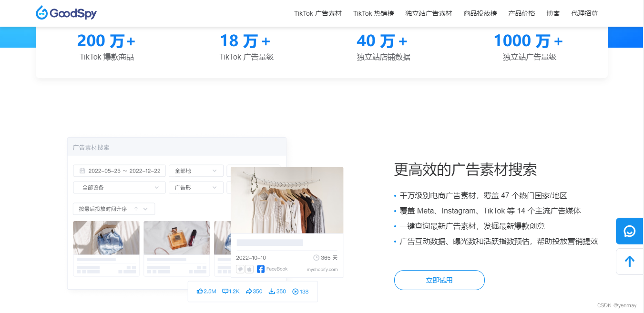
Task: Click the clock icon next to 365 天
Action: (x=316, y=258)
